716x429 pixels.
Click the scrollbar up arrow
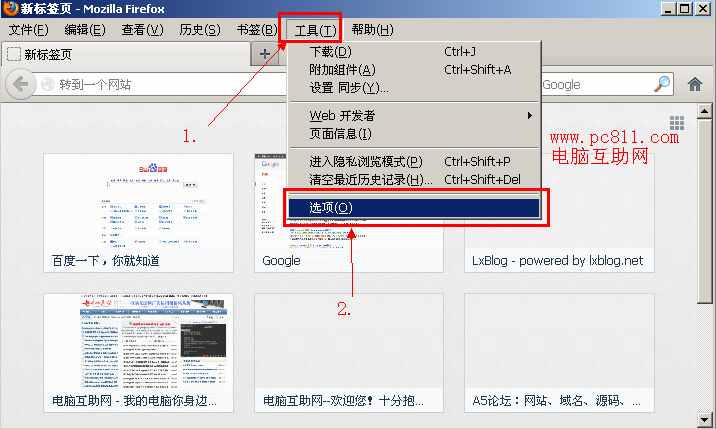[704, 111]
